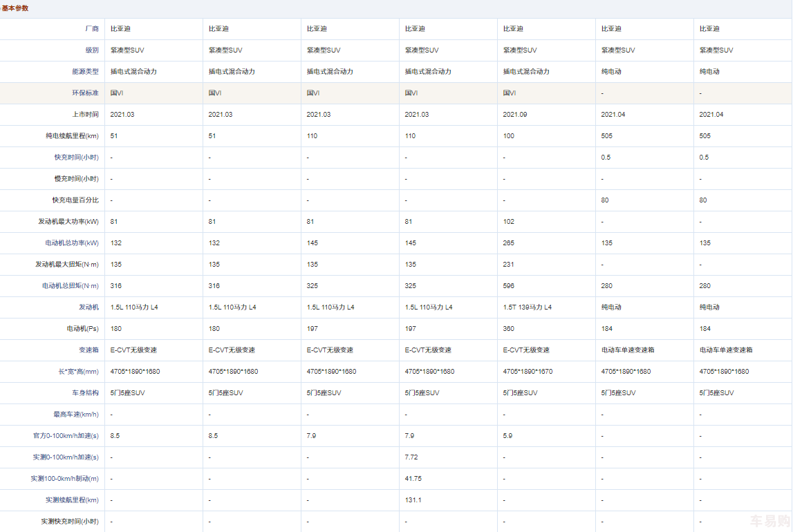The image size is (793, 532).
Task: Click the 发动机 row label
Action: pyautogui.click(x=89, y=307)
